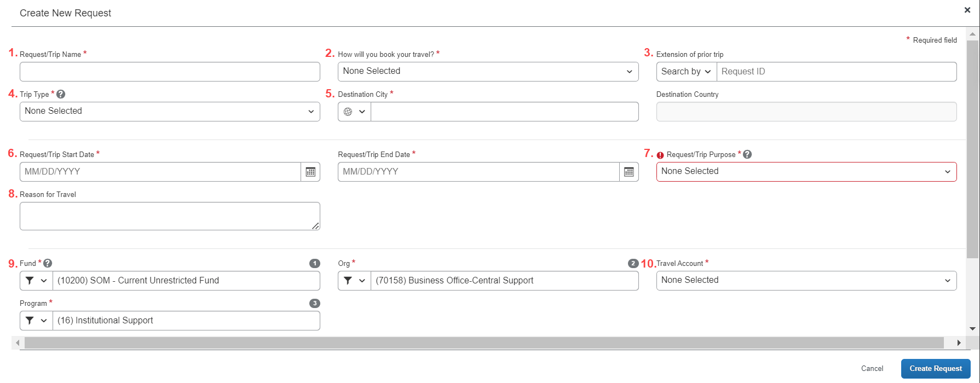Open the Trip Type dropdown
The width and height of the screenshot is (980, 383).
click(x=170, y=111)
